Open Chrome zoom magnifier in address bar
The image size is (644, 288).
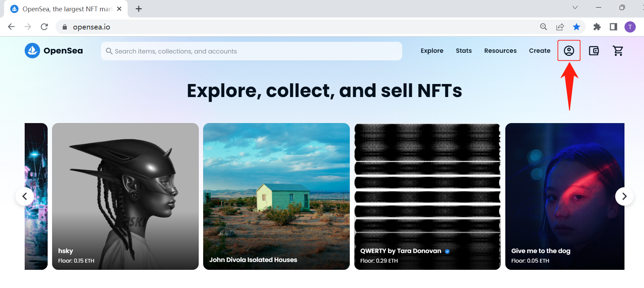point(544,27)
